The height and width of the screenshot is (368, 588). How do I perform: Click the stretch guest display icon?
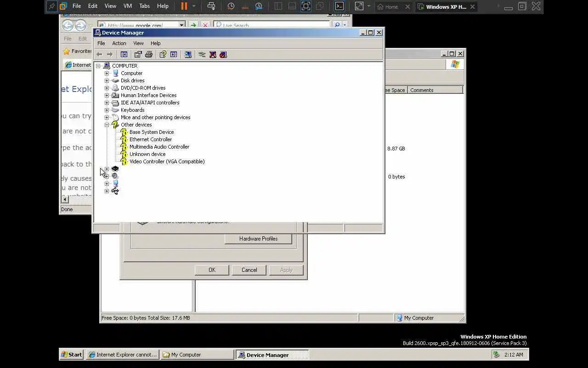pyautogui.click(x=359, y=6)
